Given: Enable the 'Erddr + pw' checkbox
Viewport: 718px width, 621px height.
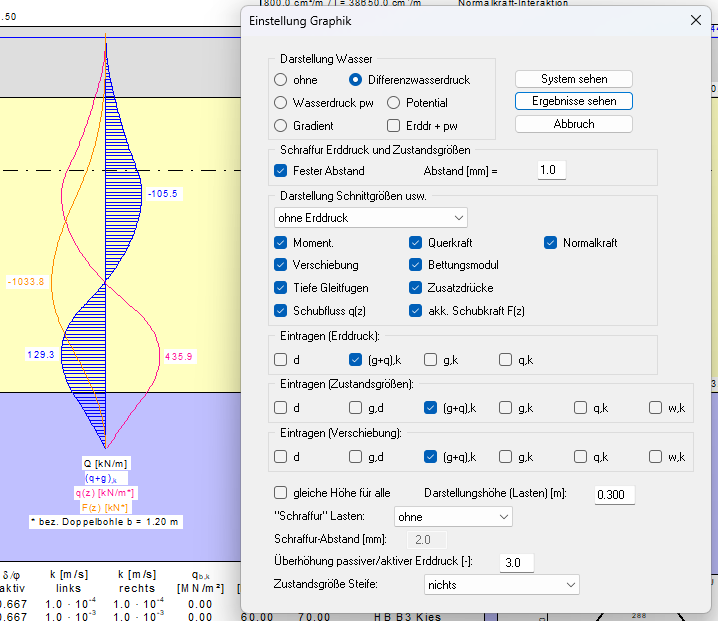Looking at the screenshot, I should click(x=394, y=126).
